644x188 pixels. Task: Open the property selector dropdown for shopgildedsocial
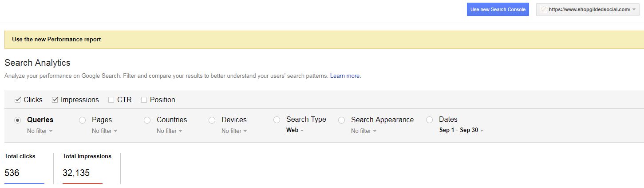tap(589, 9)
